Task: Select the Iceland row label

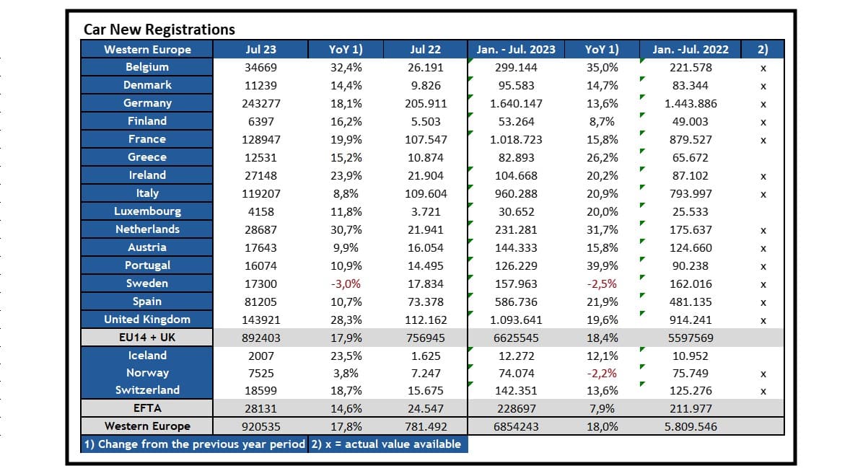Action: click(x=147, y=356)
